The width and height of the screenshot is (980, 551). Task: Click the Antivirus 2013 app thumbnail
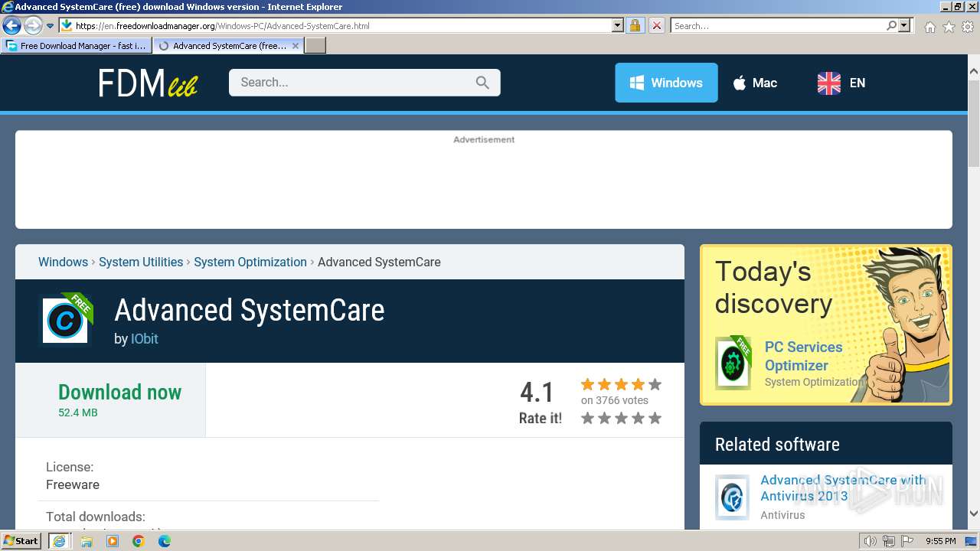click(x=732, y=497)
